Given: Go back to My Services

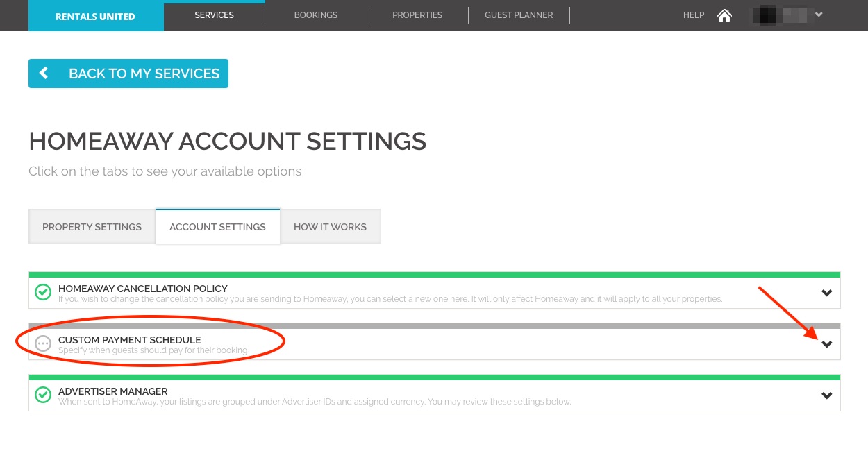Looking at the screenshot, I should coord(128,74).
